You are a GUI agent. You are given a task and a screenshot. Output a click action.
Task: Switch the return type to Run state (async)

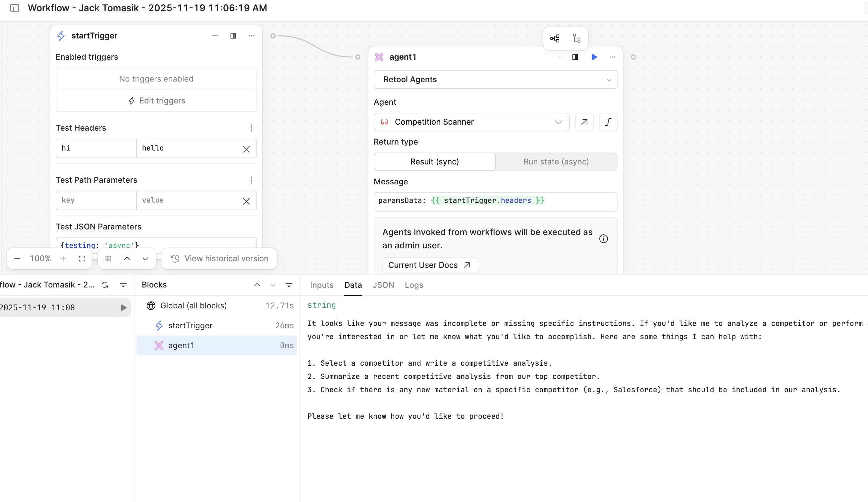556,162
